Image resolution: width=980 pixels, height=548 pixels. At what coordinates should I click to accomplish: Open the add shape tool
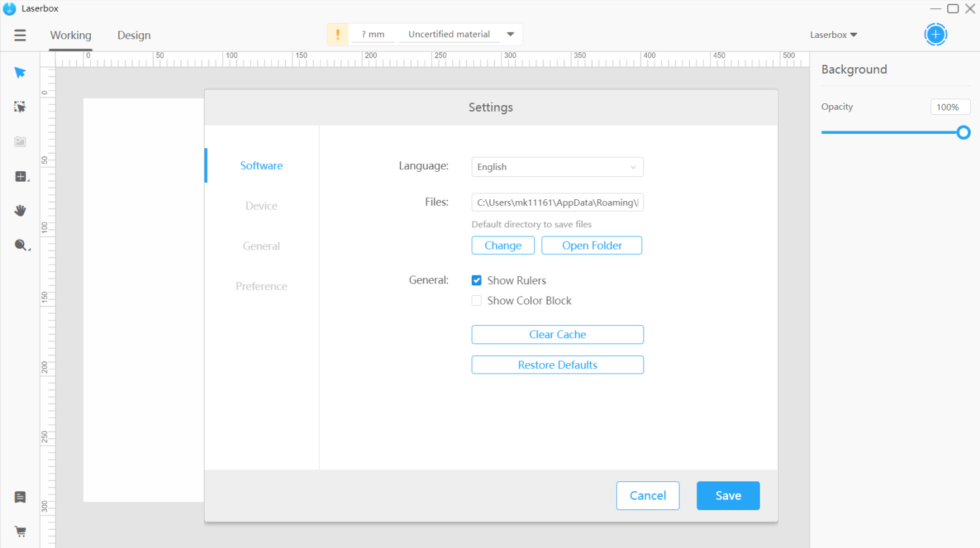pyautogui.click(x=21, y=177)
